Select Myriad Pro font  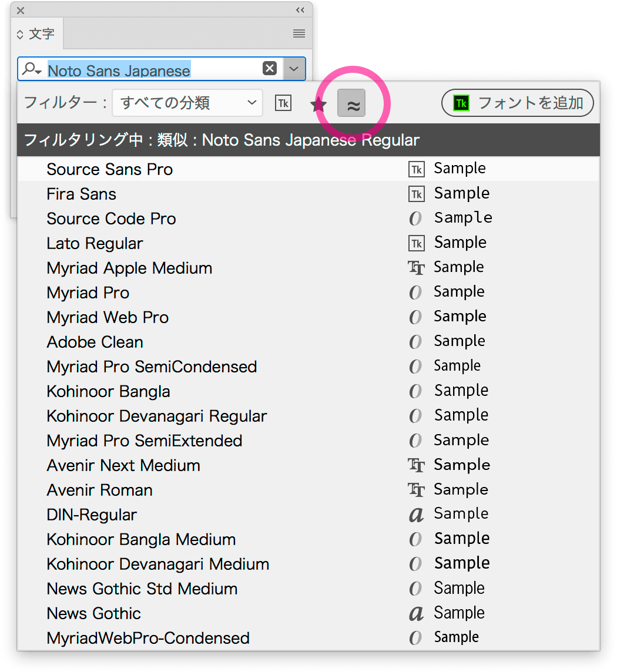(x=308, y=293)
